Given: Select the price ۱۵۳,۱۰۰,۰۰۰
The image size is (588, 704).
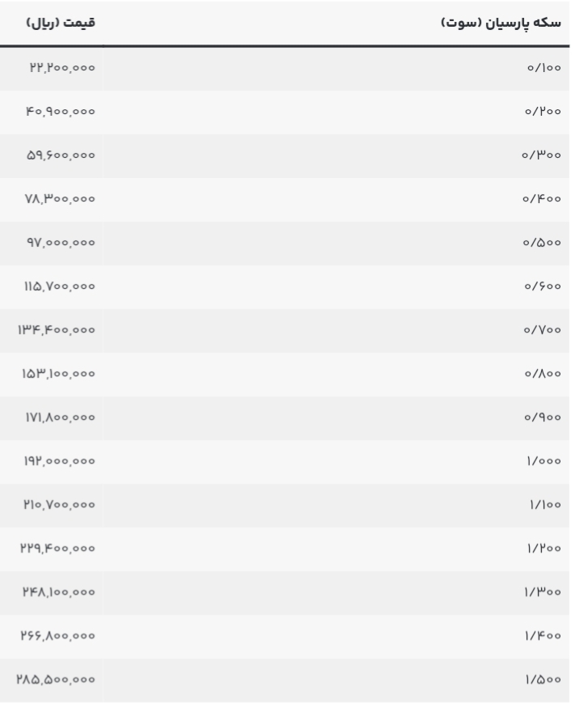Looking at the screenshot, I should pos(58,374).
